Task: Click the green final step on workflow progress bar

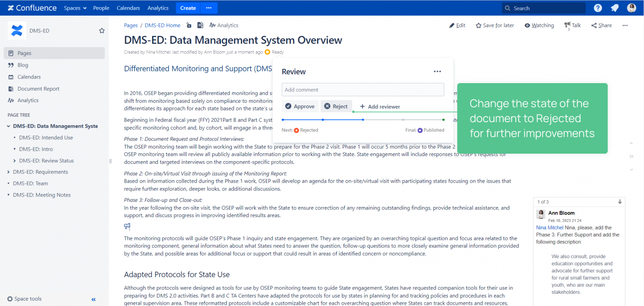Action: pos(444,120)
